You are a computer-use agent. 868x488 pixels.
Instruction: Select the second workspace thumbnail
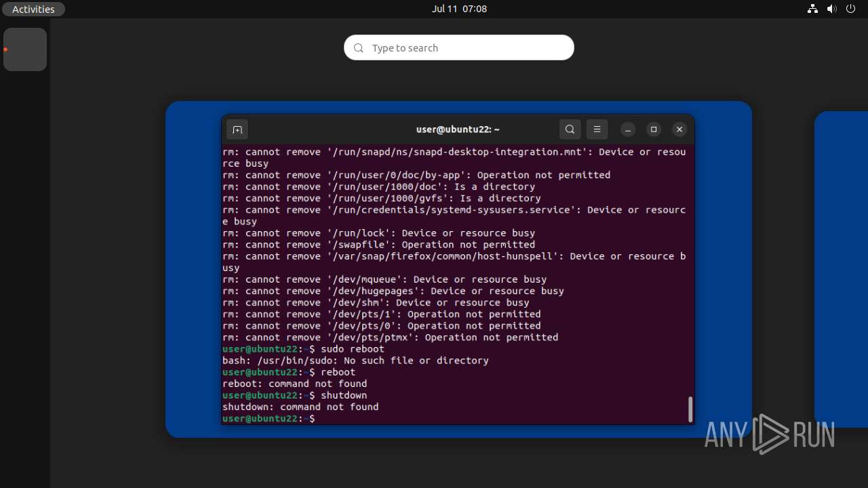click(x=841, y=269)
